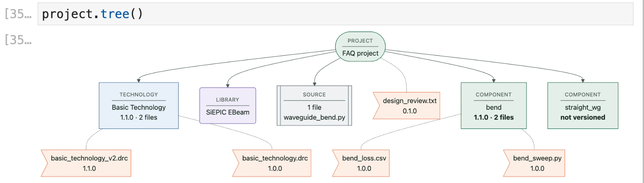Click the bend_loss.csv 1.0.0 file node
Screen dimensions: 644x183
point(361,163)
